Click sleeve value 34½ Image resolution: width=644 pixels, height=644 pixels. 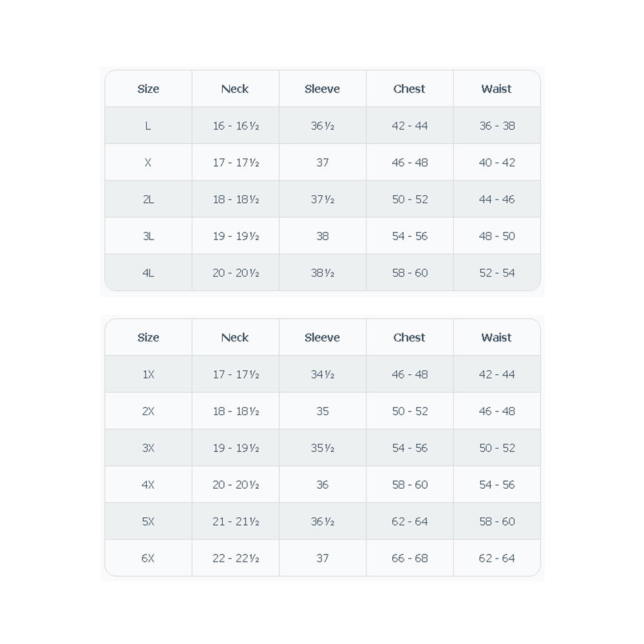pos(323,374)
